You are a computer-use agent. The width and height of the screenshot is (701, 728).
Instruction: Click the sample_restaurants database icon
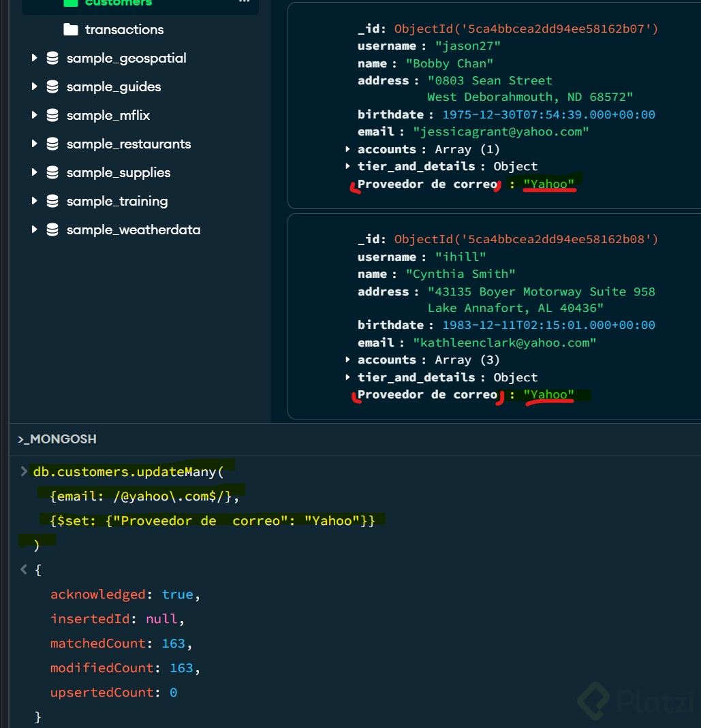pos(52,144)
